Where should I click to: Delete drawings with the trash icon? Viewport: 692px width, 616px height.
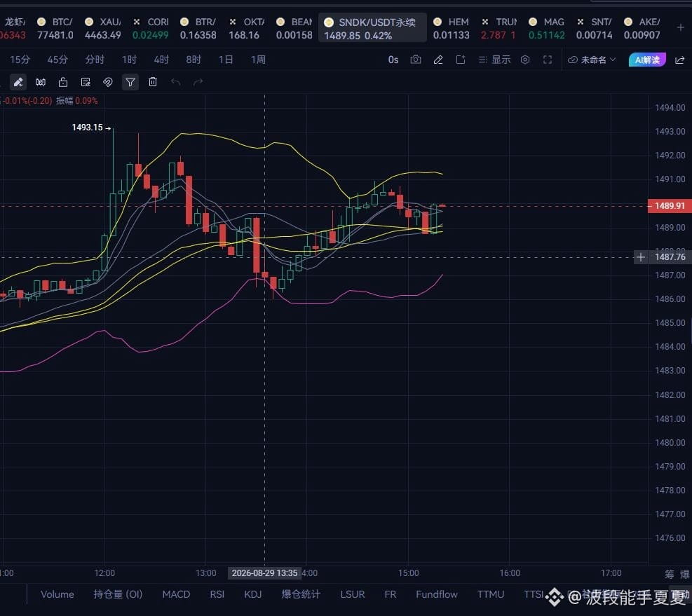[x=153, y=81]
